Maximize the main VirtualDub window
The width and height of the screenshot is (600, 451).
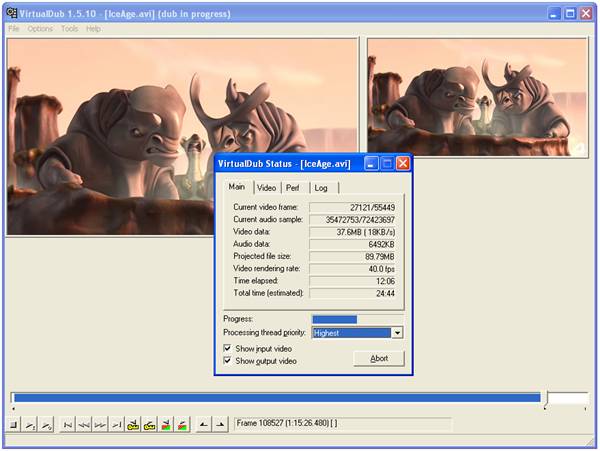tap(570, 14)
